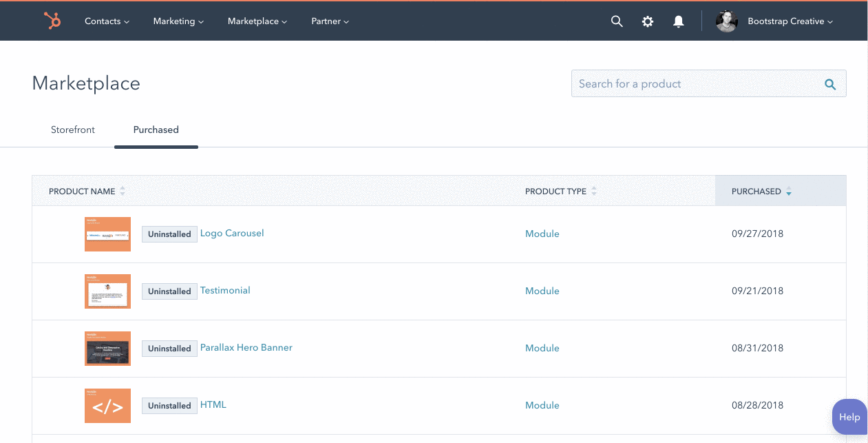
Task: Click the PURCHASED column header
Action: pyautogui.click(x=756, y=192)
